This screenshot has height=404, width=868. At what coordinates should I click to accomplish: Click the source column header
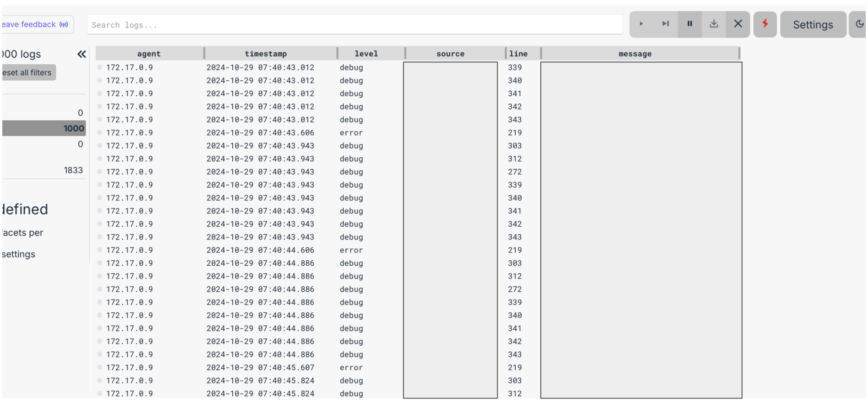450,53
